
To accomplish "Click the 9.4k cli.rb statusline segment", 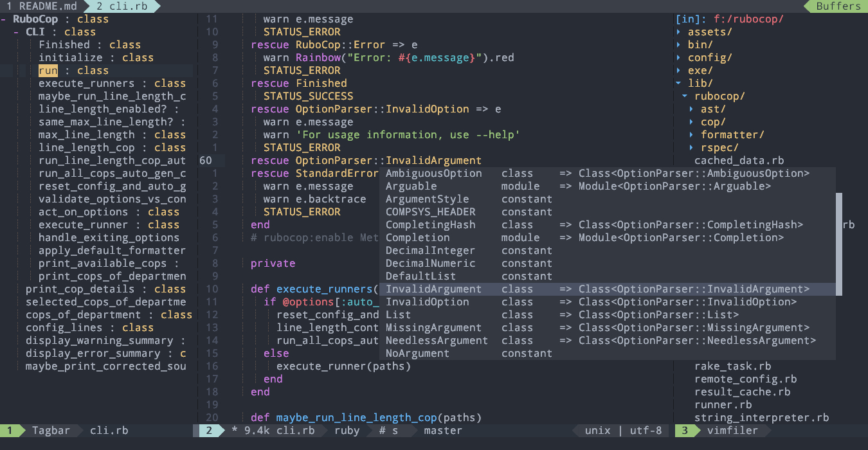I will (280, 431).
